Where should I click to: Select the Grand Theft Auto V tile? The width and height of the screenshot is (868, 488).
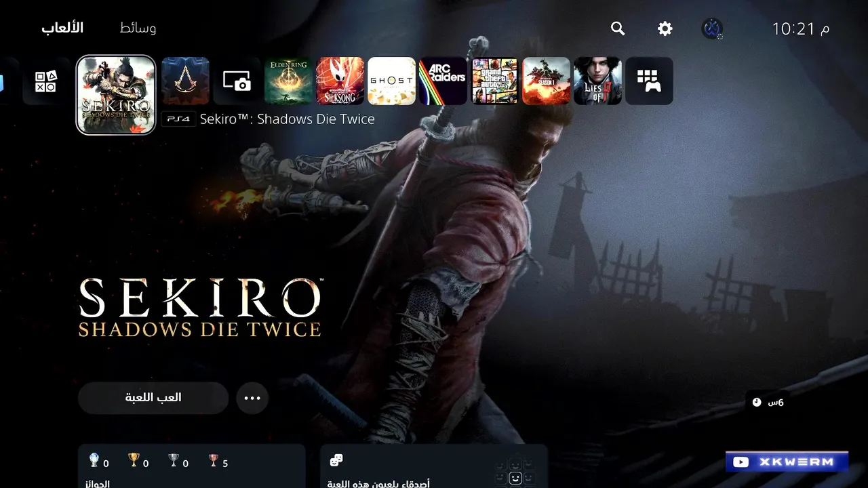click(494, 81)
